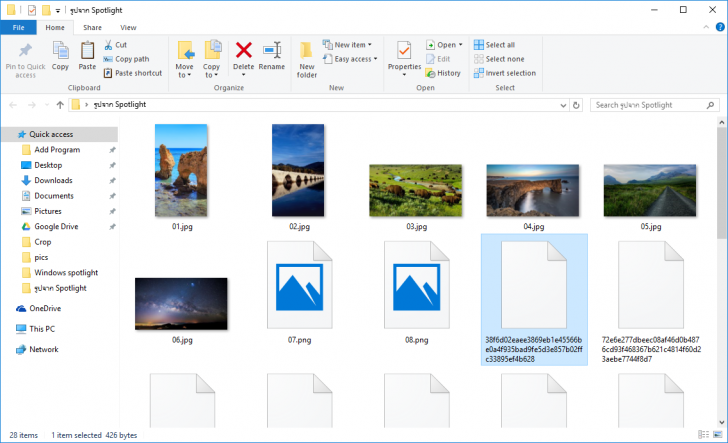The image size is (728, 443).
Task: Expand the Easy access dropdown
Action: pyautogui.click(x=375, y=59)
